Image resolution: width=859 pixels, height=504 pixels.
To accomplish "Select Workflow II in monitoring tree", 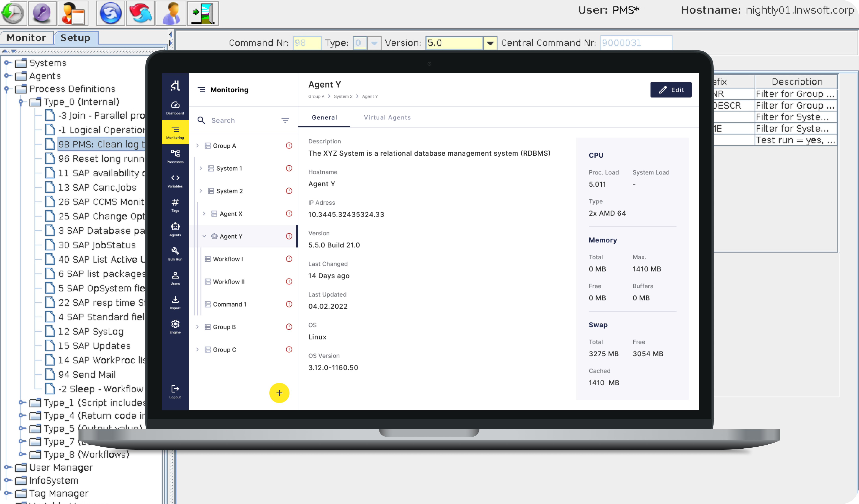I will pyautogui.click(x=243, y=282).
